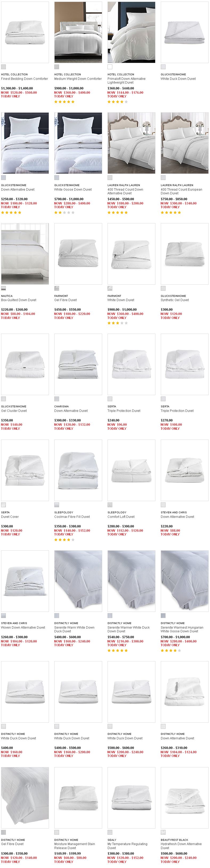Select the swatch for Hydrafresh Down Alternative Duvet
The image size is (210, 868).
[x=163, y=832]
